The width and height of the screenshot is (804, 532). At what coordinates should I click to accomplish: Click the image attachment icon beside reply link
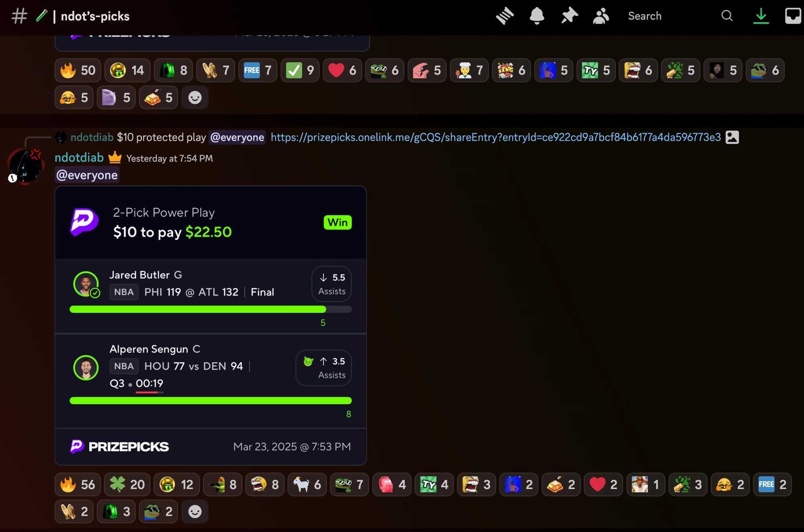[x=732, y=137]
